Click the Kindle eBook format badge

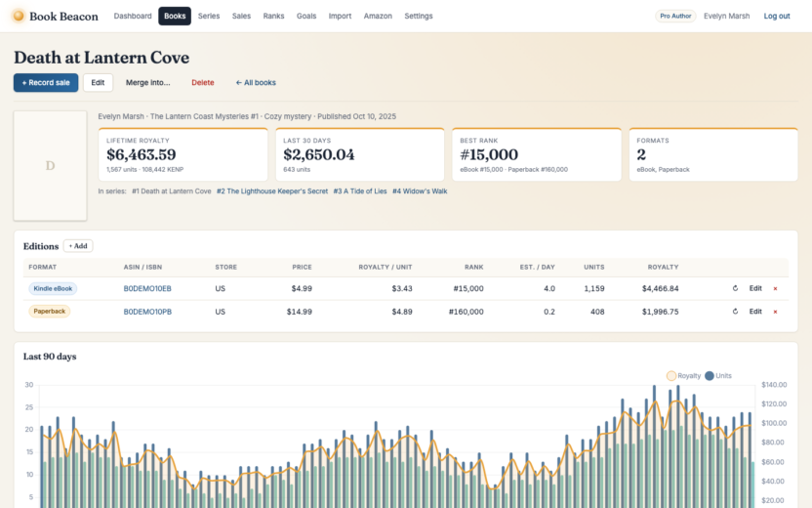(x=53, y=289)
